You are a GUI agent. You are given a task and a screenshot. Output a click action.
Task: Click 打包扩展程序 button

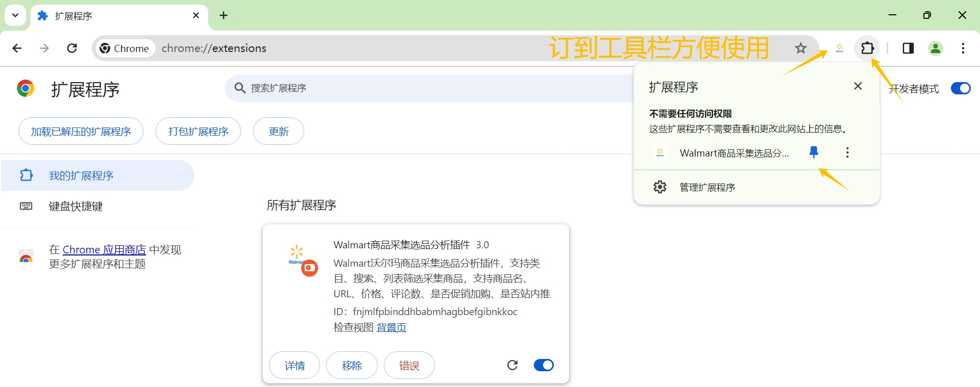coord(198,131)
